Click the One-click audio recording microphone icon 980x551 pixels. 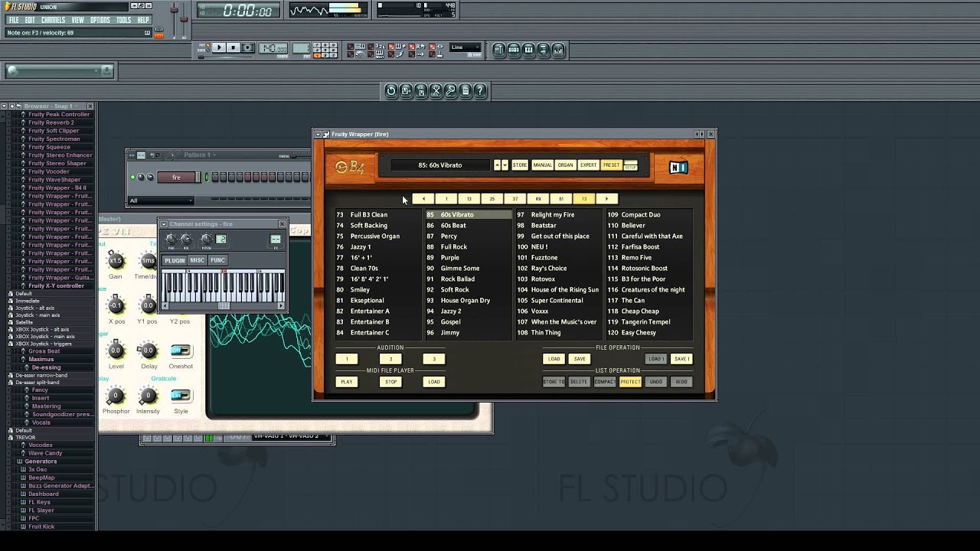(450, 90)
